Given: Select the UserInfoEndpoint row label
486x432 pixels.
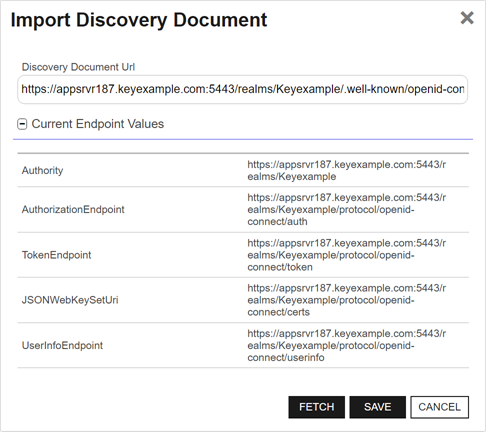Looking at the screenshot, I should [62, 345].
